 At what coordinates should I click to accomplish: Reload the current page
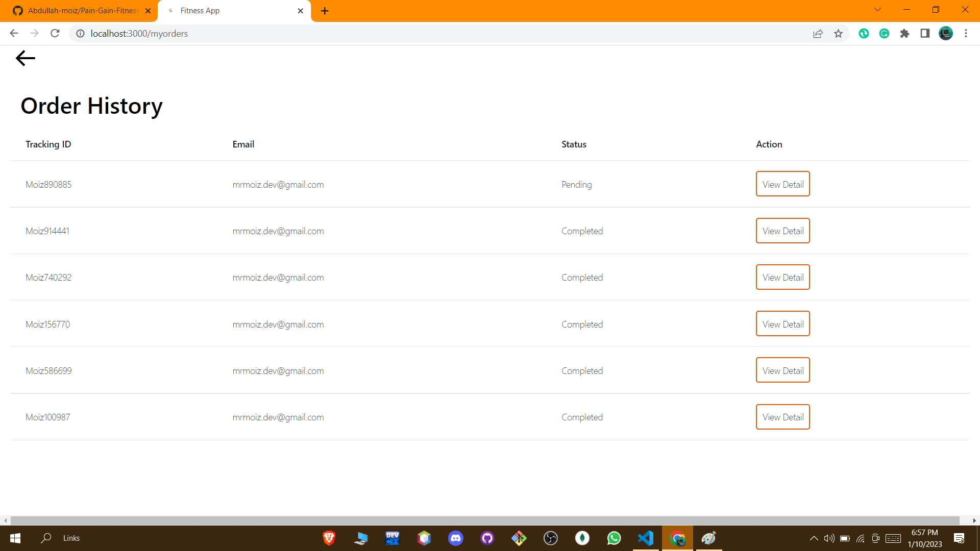coord(55,33)
